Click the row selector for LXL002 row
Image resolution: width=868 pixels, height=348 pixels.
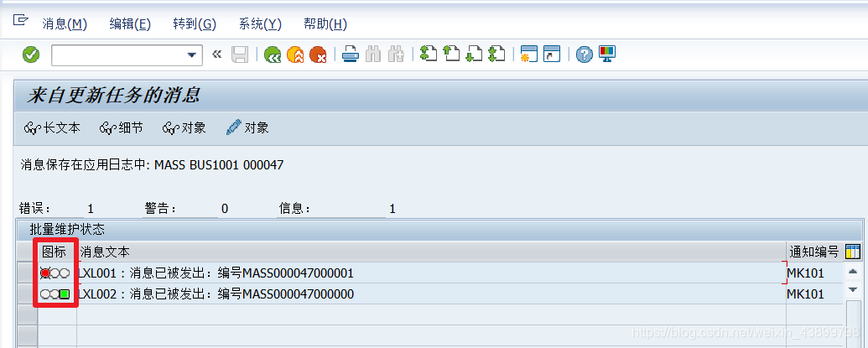pyautogui.click(x=28, y=293)
